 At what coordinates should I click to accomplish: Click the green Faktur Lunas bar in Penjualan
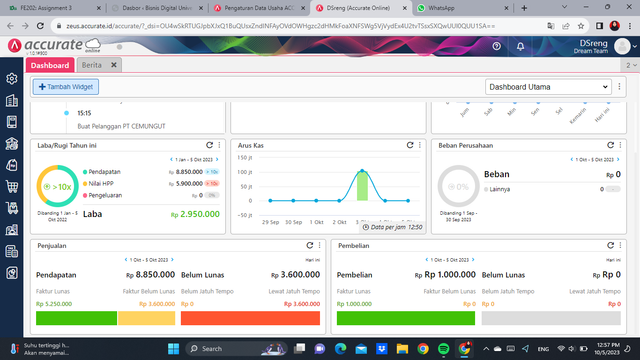pyautogui.click(x=76, y=318)
